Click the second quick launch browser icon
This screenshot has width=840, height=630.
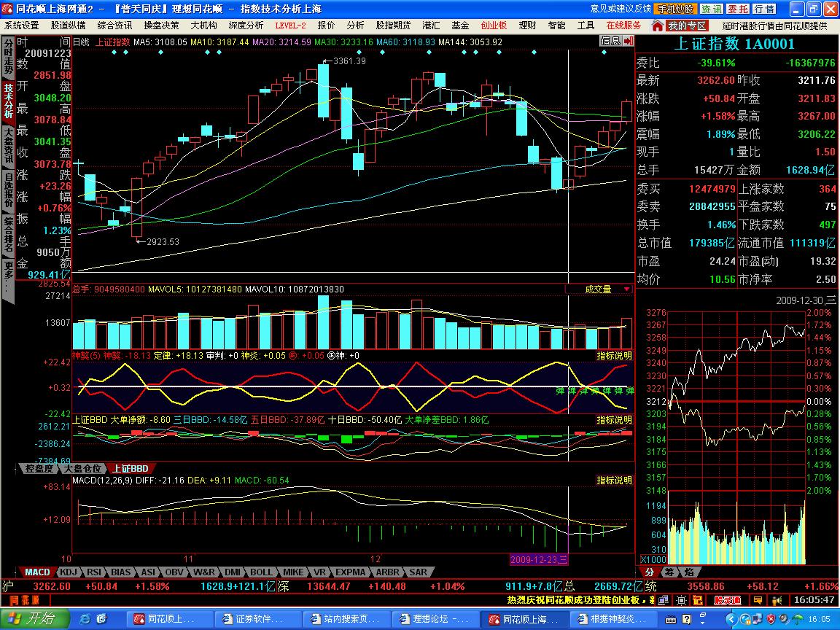tap(102, 619)
